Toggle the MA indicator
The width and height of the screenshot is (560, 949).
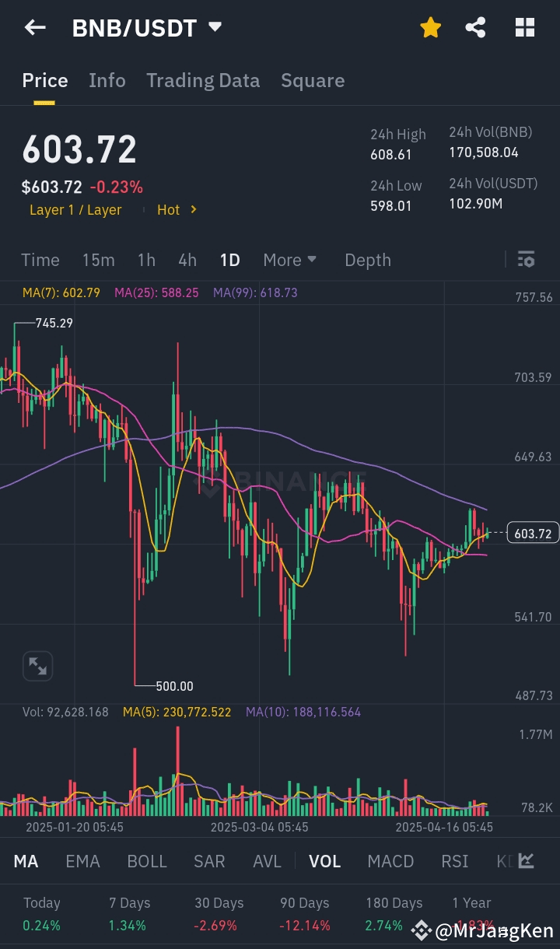[x=26, y=861]
